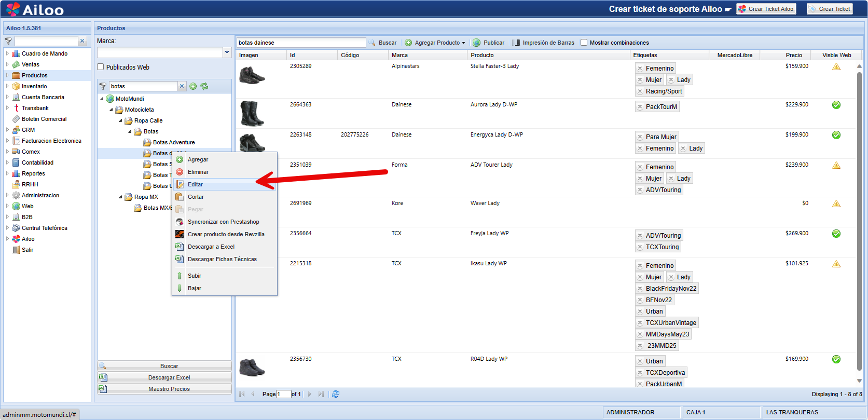The width and height of the screenshot is (868, 420).
Task: Clear the botas tree filter with X
Action: (x=182, y=86)
